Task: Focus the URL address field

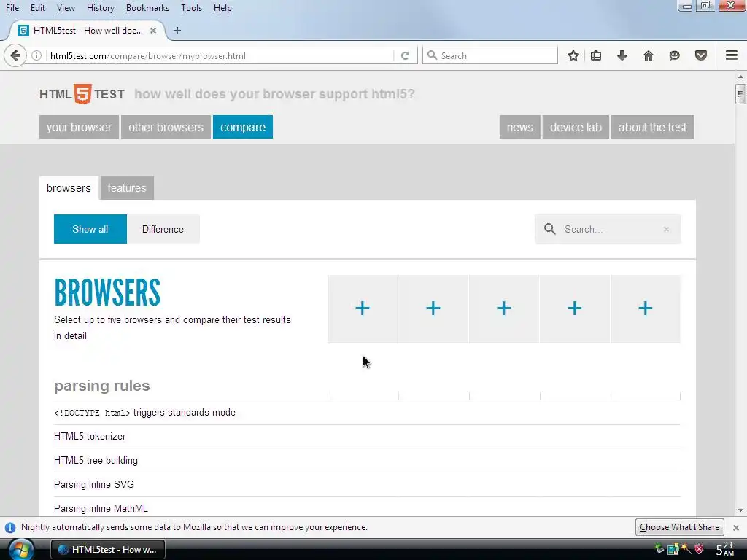Action: 219,55
